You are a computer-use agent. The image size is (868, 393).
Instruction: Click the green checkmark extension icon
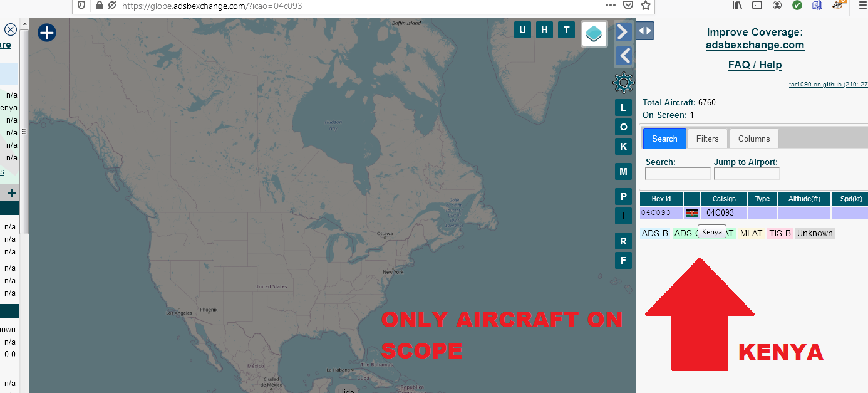797,6
